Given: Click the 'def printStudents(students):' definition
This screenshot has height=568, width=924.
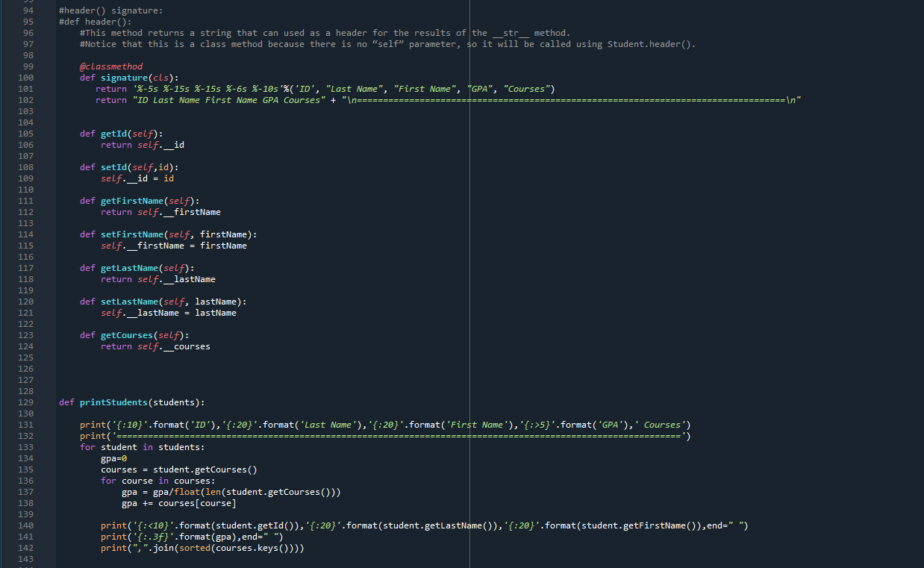Looking at the screenshot, I should click(132, 402).
